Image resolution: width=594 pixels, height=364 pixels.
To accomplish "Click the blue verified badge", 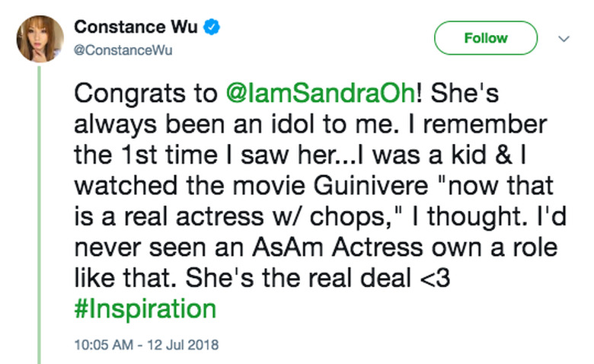I will pos(214,27).
